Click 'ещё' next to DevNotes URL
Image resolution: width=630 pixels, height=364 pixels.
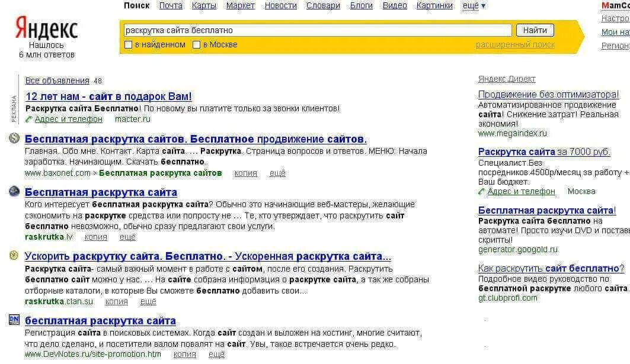click(x=216, y=355)
